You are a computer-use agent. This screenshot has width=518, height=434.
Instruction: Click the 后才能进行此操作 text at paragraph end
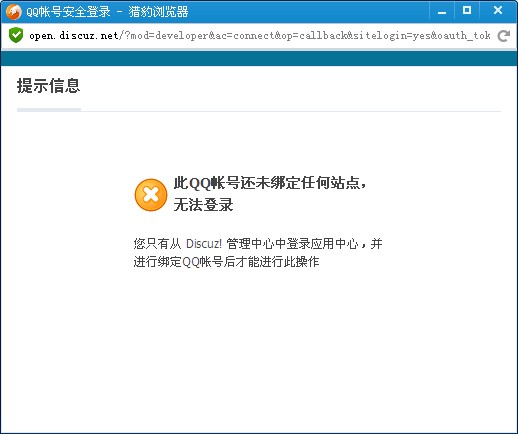[271, 262]
